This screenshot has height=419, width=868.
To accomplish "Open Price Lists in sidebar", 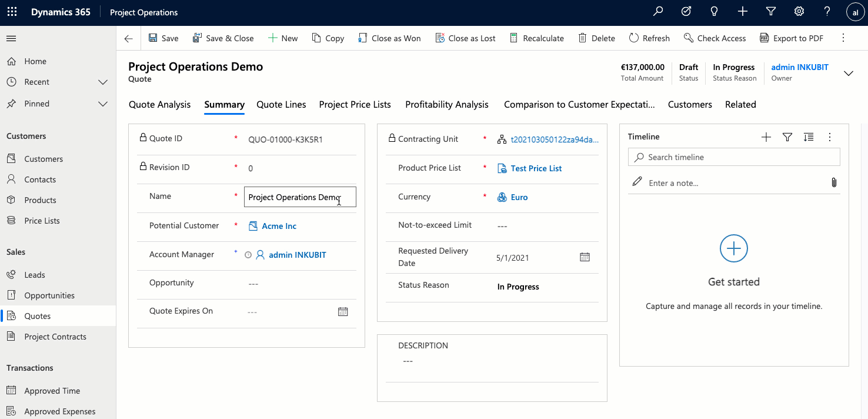I will click(42, 221).
